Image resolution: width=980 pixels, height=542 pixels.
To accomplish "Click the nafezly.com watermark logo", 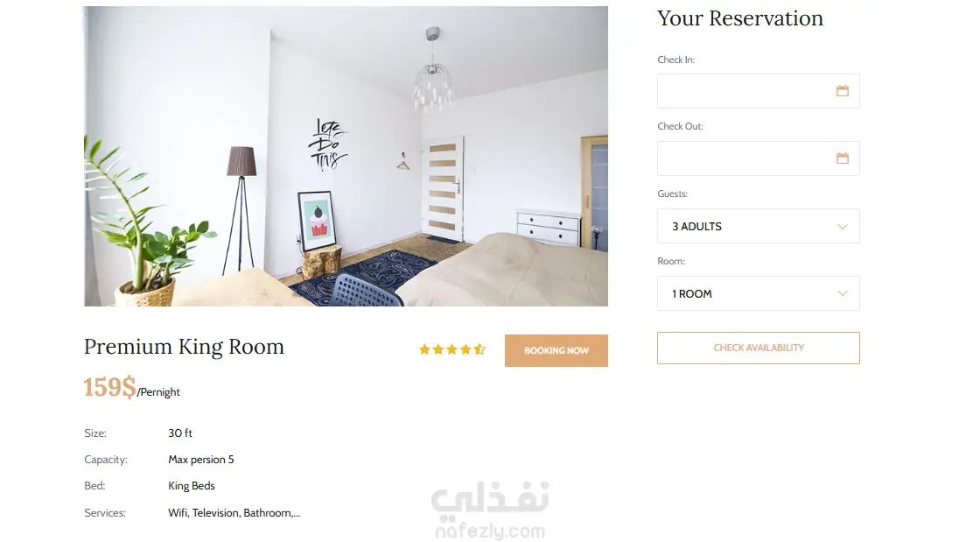I will (490, 510).
